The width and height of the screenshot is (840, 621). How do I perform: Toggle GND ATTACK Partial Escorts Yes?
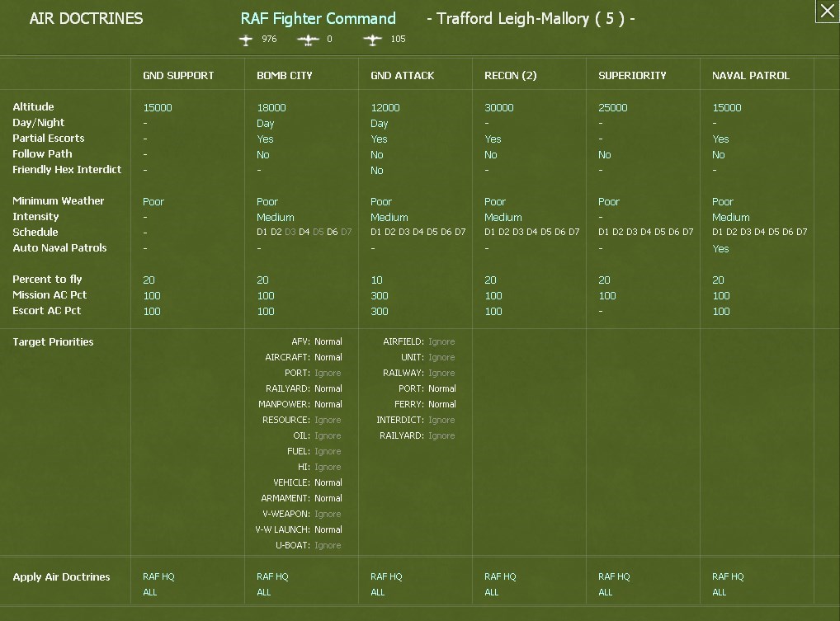(379, 139)
